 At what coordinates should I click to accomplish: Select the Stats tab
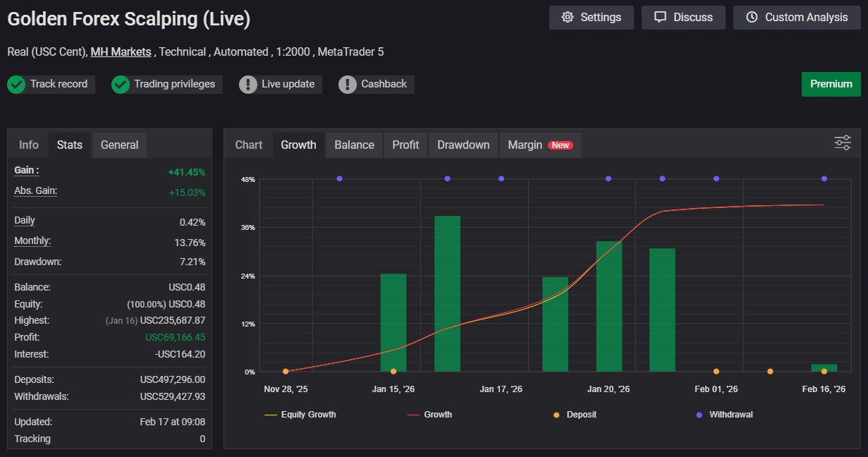click(x=70, y=145)
